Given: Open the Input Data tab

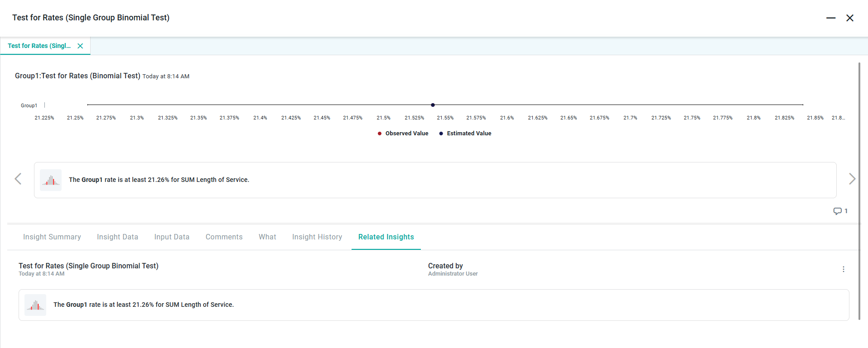Looking at the screenshot, I should click(x=172, y=237).
